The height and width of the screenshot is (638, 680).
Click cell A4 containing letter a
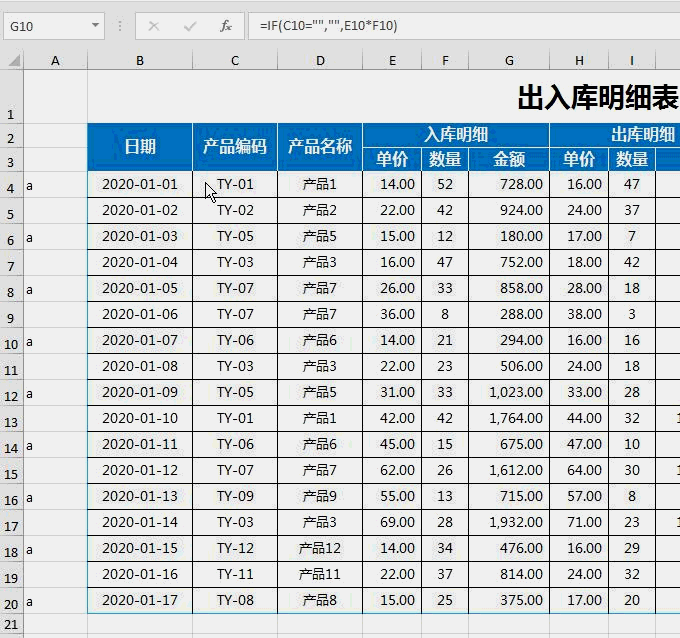click(x=56, y=184)
